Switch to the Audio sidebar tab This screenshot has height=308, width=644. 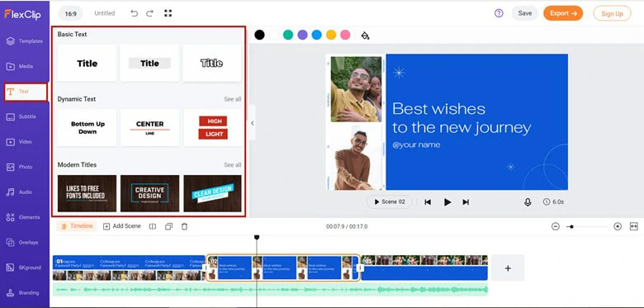click(24, 192)
